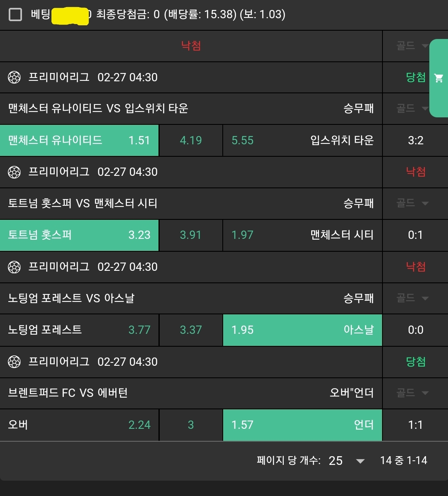The height and width of the screenshot is (496, 448).
Task: Expand 골드 dropdown in the Brentford row
Action: [x=412, y=393]
